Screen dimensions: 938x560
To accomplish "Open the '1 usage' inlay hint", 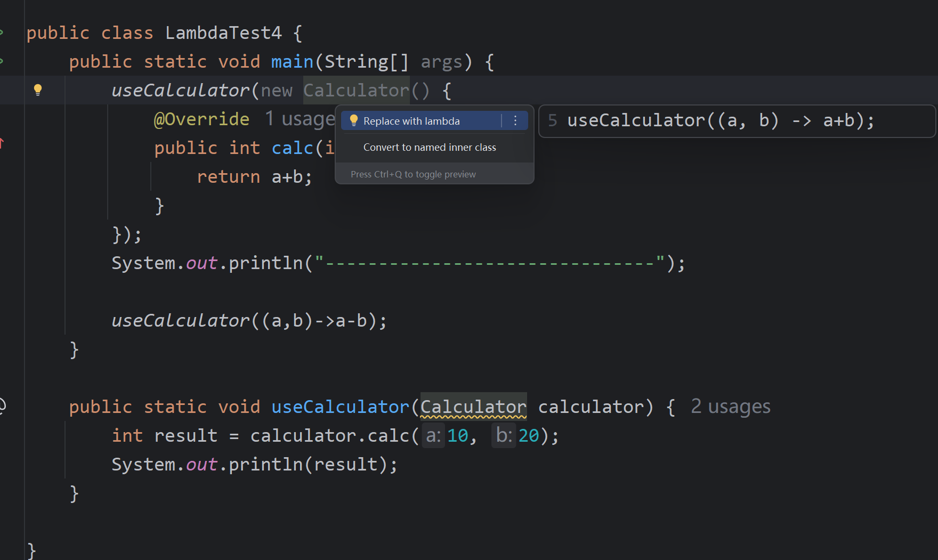I will (x=300, y=119).
